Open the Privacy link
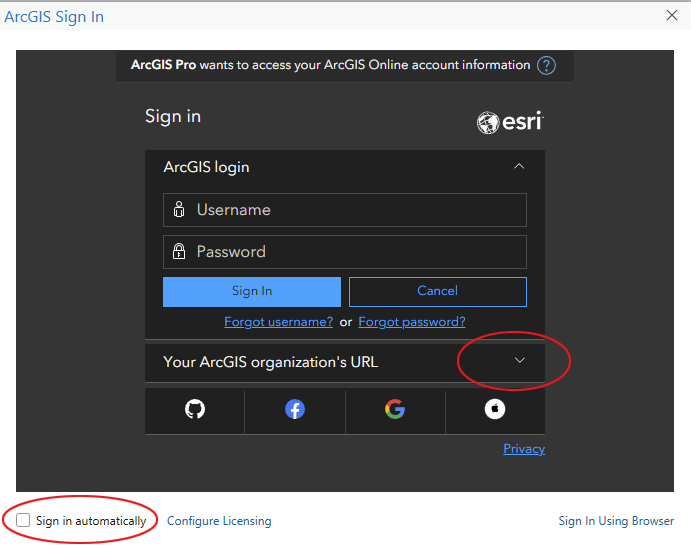This screenshot has width=691, height=546. (524, 449)
